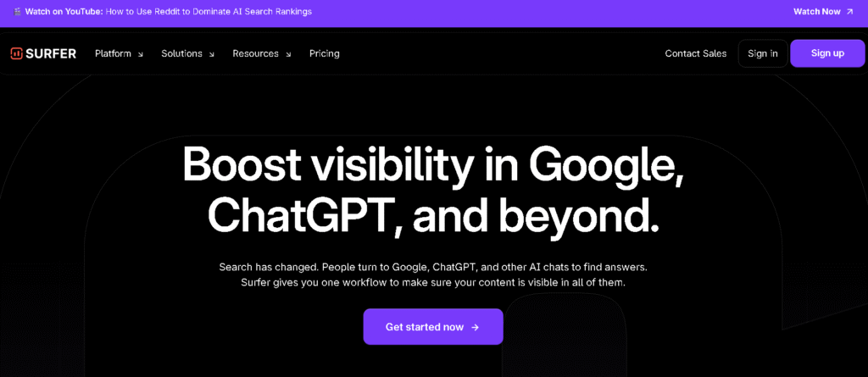Click the "Search has changed" description paragraph
Image resolution: width=868 pixels, height=377 pixels.
[433, 274]
